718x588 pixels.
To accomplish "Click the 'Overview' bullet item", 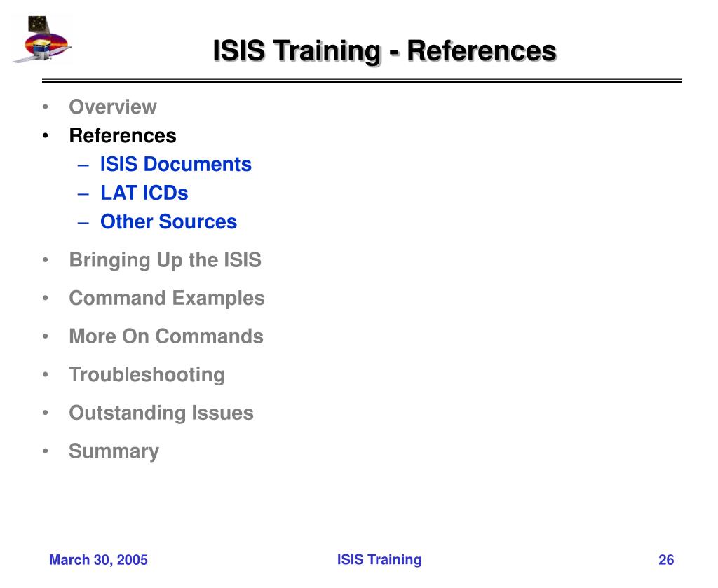I will [113, 107].
